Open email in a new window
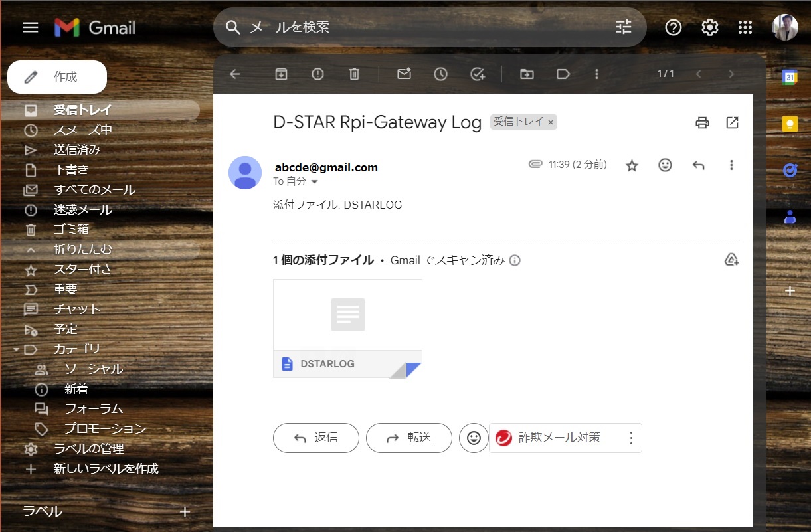Image resolution: width=811 pixels, height=532 pixels. (732, 122)
